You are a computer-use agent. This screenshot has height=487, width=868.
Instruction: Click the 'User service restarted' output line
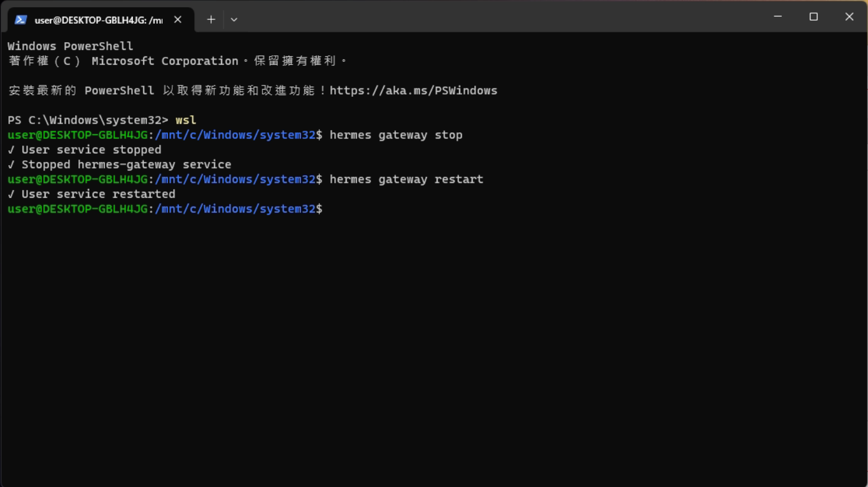[91, 194]
